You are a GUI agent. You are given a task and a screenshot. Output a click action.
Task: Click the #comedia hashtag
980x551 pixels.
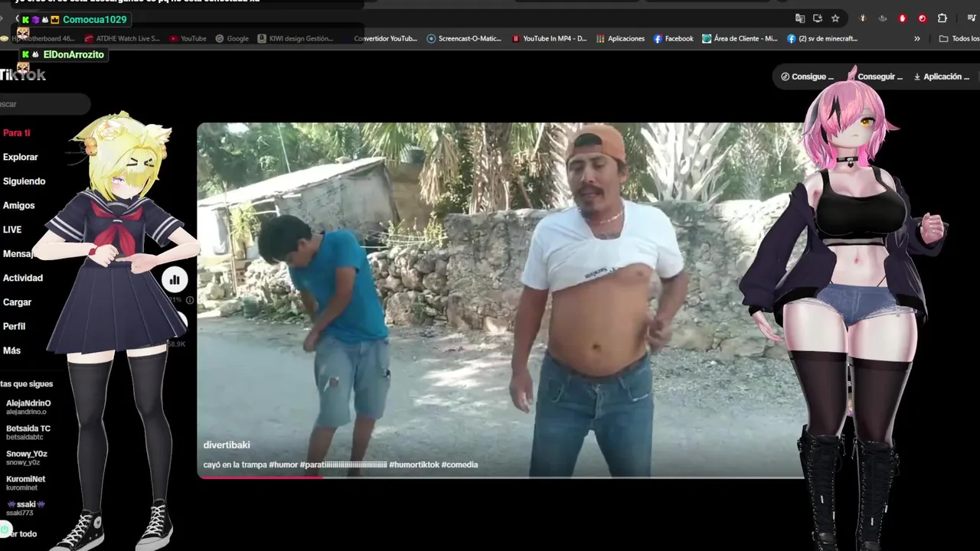coord(459,465)
